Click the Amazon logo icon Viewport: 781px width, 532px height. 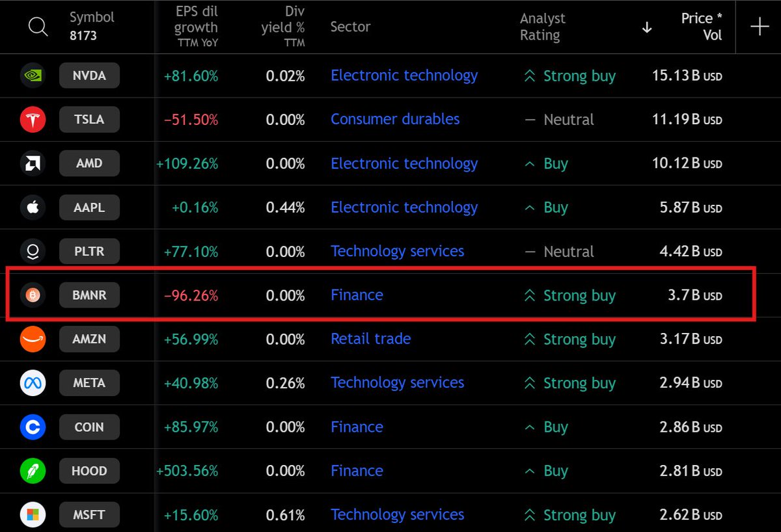tap(33, 339)
